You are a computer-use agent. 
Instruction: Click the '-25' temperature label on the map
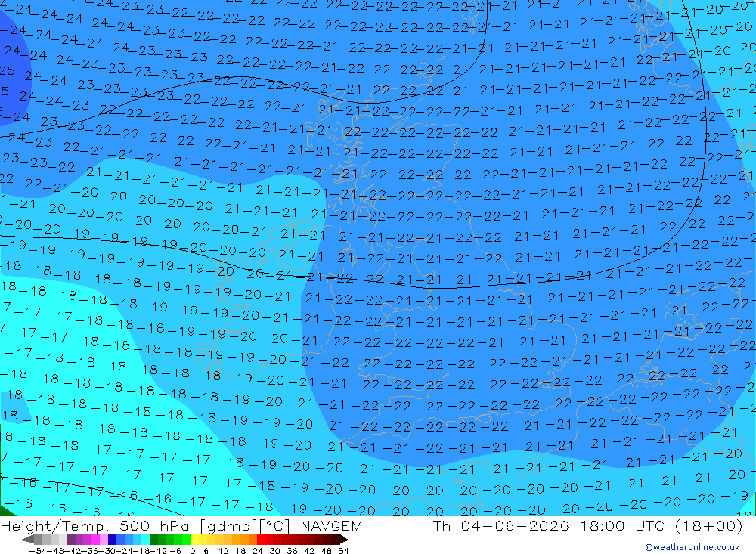[8, 71]
